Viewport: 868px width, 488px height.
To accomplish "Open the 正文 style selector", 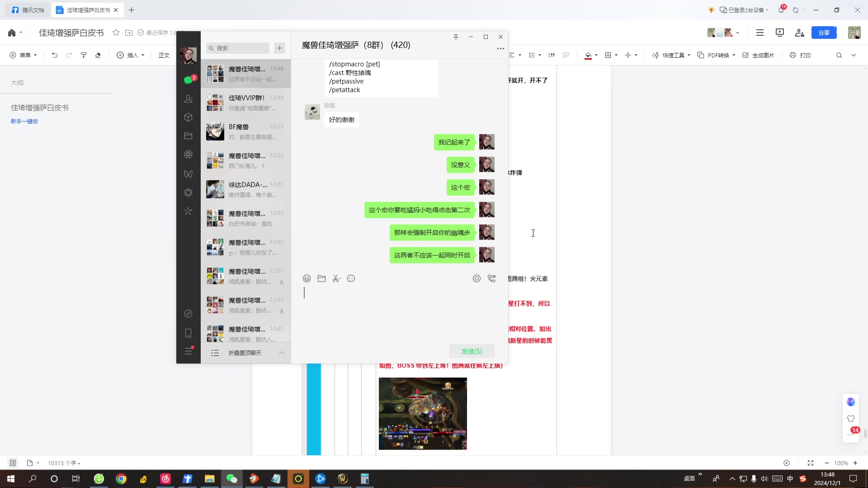I will point(164,55).
